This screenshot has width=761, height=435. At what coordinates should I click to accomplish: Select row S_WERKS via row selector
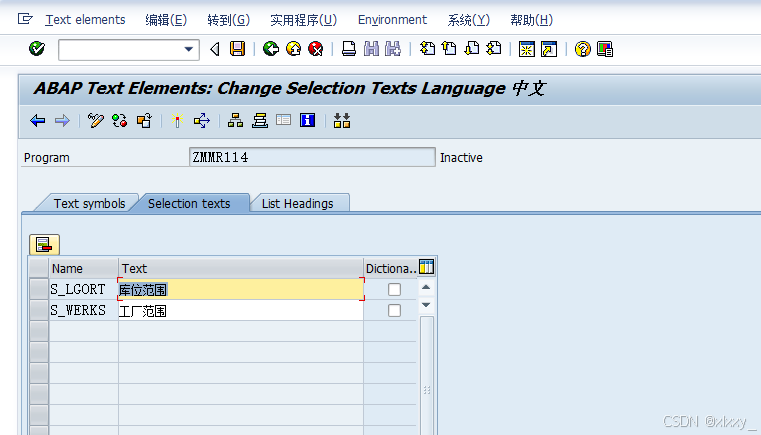(x=39, y=310)
